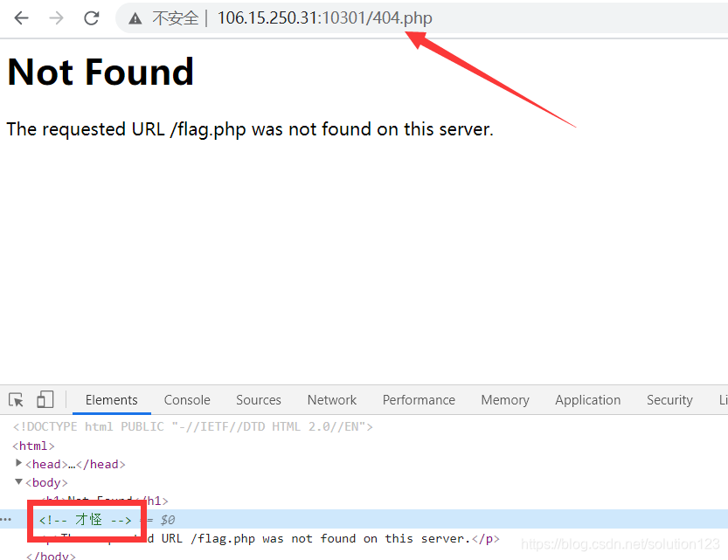Expand the collapsed head element
728x560 pixels.
pyautogui.click(x=18, y=463)
